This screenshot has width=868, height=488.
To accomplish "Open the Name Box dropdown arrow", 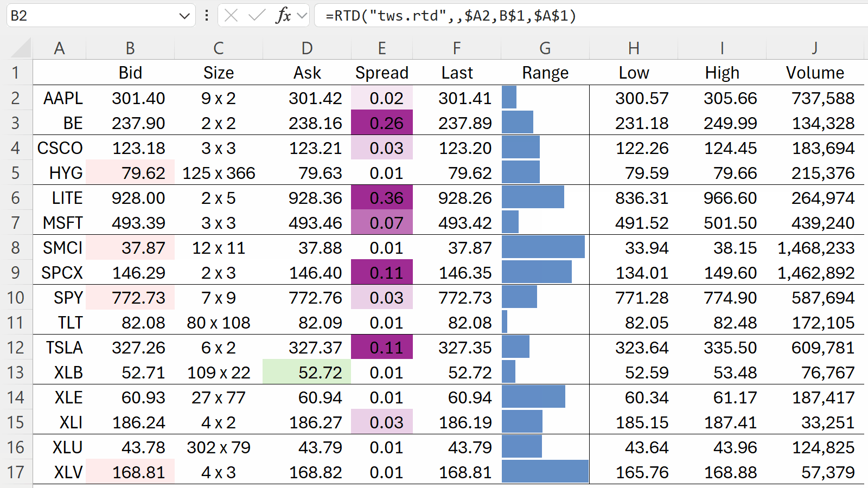I will pyautogui.click(x=184, y=16).
